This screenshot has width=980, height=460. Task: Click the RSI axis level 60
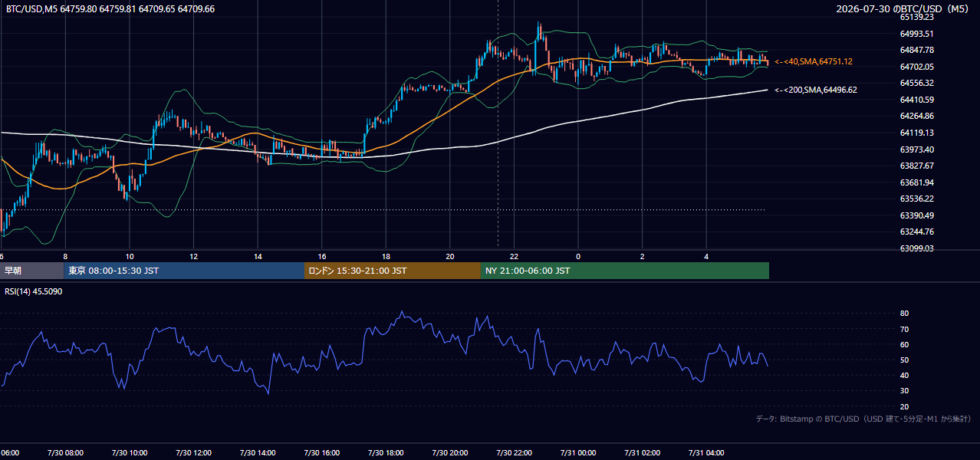click(x=905, y=344)
